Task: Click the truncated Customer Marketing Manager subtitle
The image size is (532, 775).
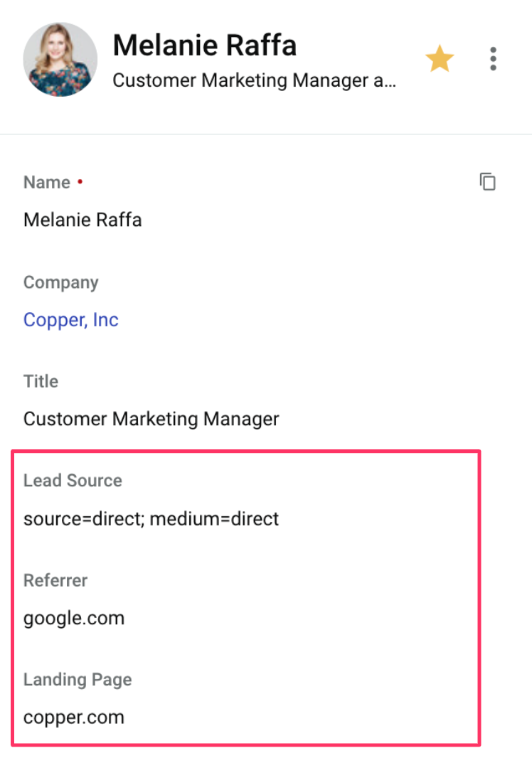Action: point(254,80)
